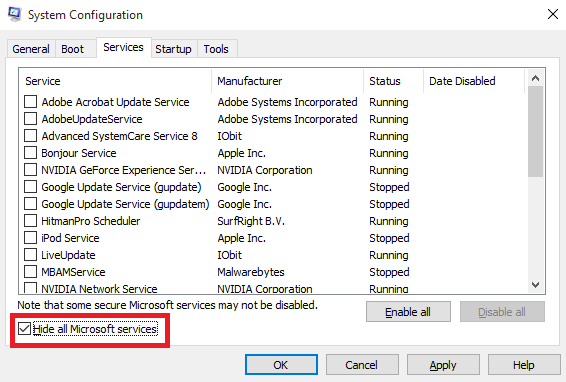Image resolution: width=566 pixels, height=382 pixels.
Task: Click scrollbar up arrow in services list
Action: (536, 78)
